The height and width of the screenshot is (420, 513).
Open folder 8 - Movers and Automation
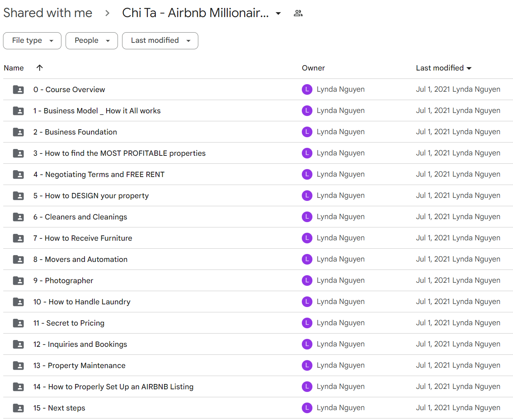pos(80,259)
